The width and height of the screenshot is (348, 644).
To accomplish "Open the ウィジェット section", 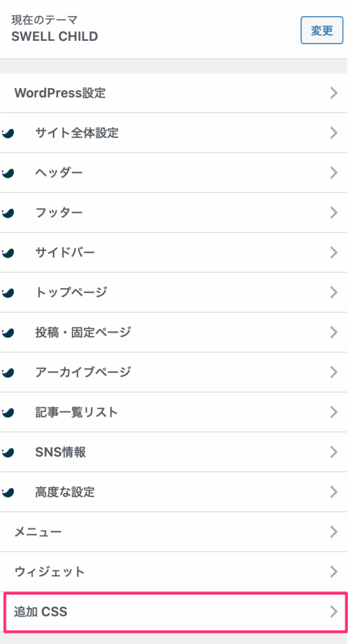I will (174, 572).
